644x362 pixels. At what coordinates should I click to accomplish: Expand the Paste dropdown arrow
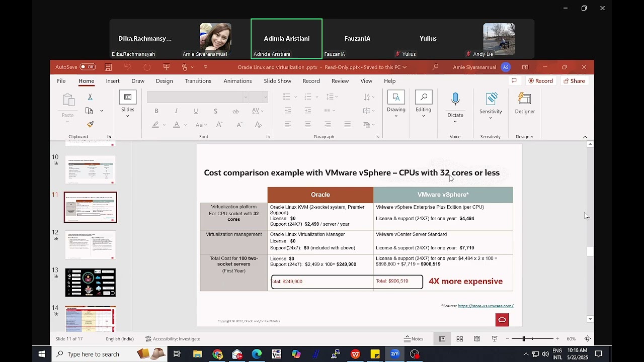(x=67, y=122)
